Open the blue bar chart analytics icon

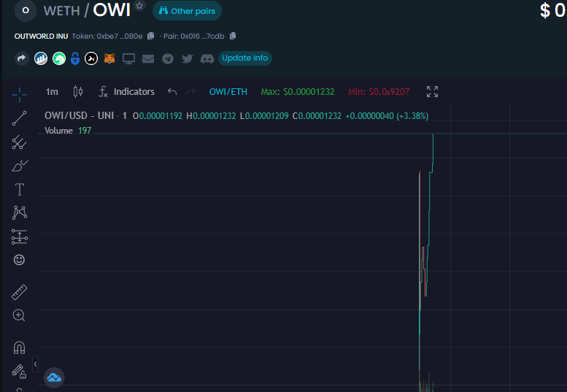point(41,58)
